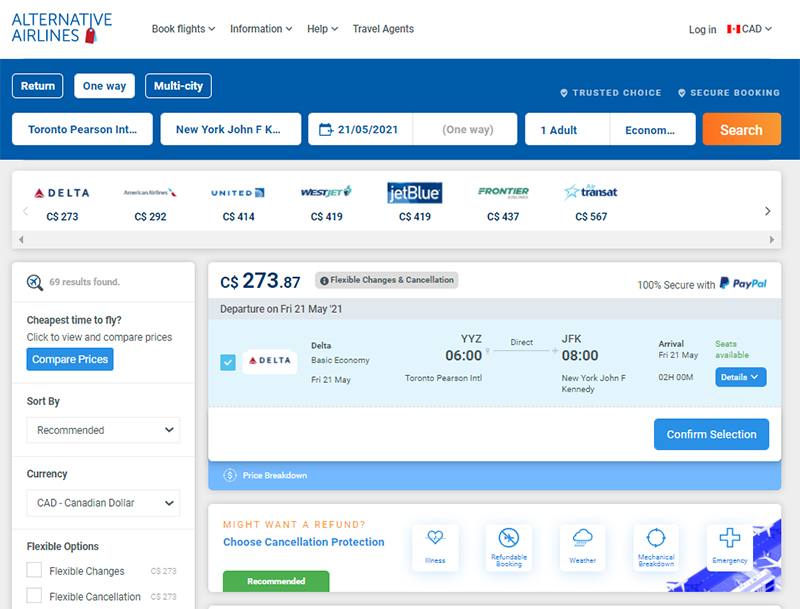Open the Travel Agents page
Screen dimensions: 800x609
(383, 29)
